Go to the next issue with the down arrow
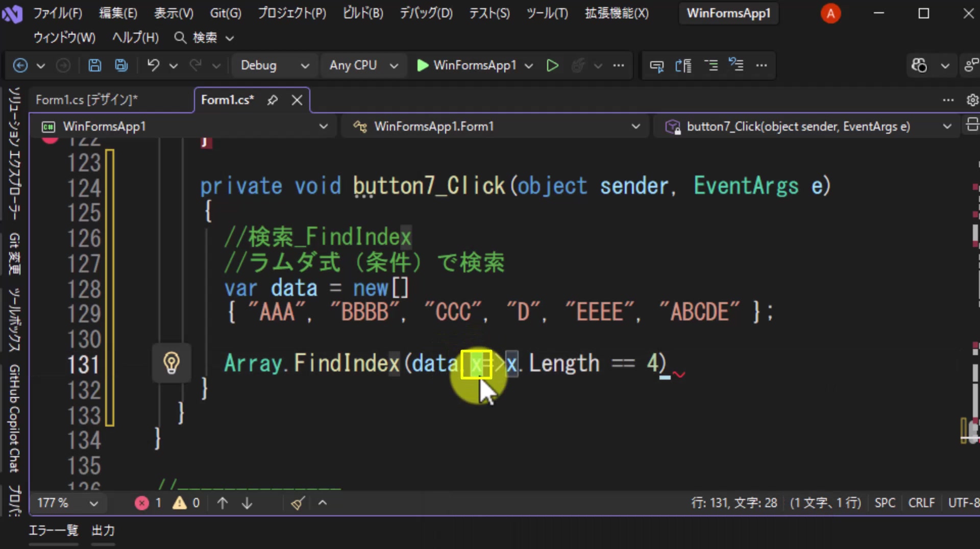The image size is (980, 549). click(247, 503)
